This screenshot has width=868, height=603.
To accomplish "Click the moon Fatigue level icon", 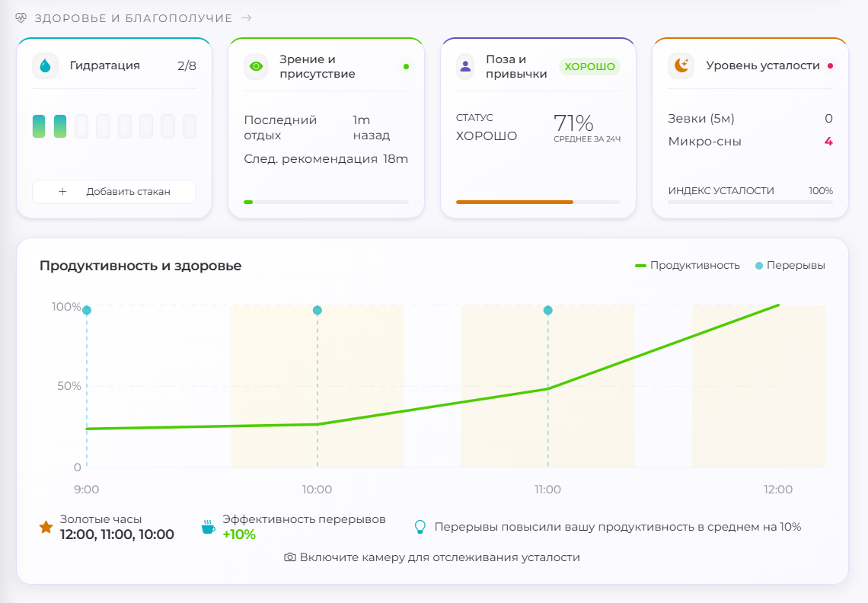I will pos(681,66).
